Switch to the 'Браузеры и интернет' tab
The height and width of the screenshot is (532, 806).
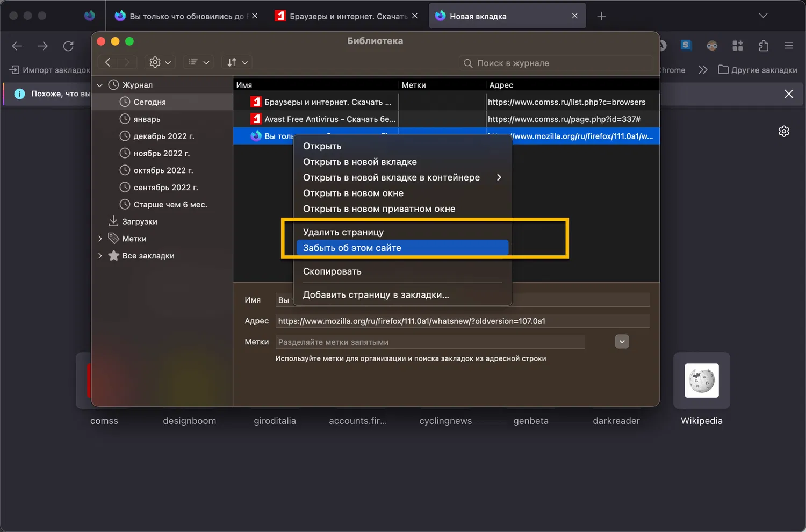(x=347, y=16)
